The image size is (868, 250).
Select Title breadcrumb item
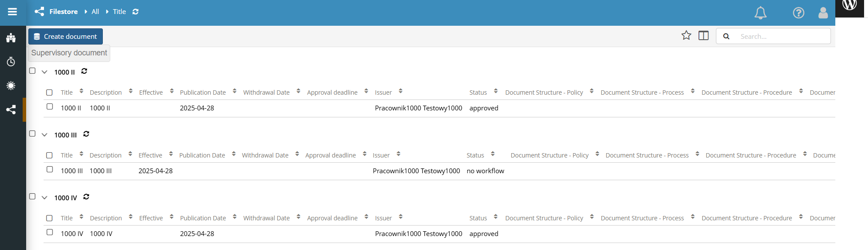(x=119, y=12)
